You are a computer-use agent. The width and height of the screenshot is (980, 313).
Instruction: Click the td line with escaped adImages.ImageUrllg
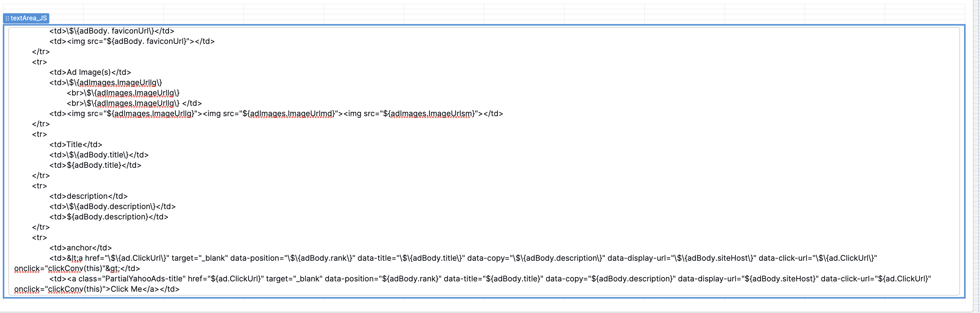(x=105, y=82)
